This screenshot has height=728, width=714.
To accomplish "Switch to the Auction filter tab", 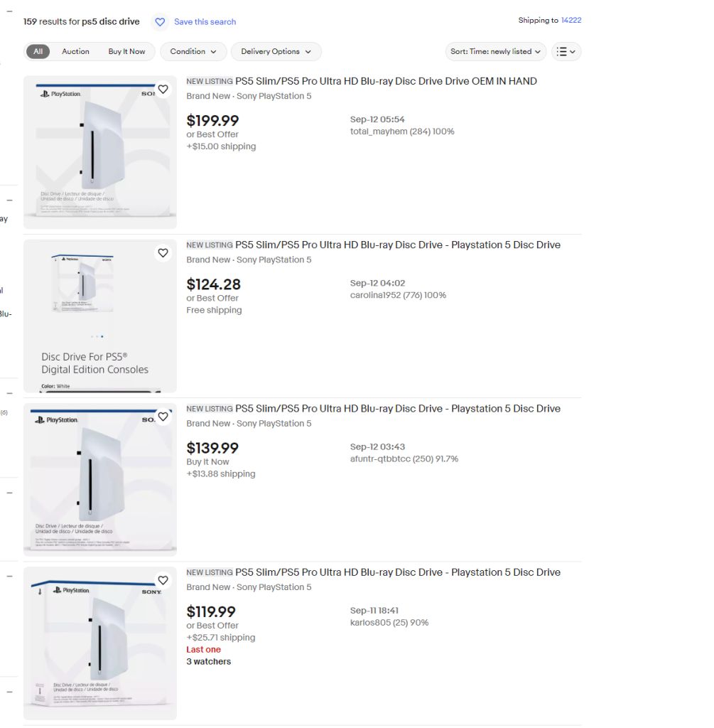I will tap(75, 51).
